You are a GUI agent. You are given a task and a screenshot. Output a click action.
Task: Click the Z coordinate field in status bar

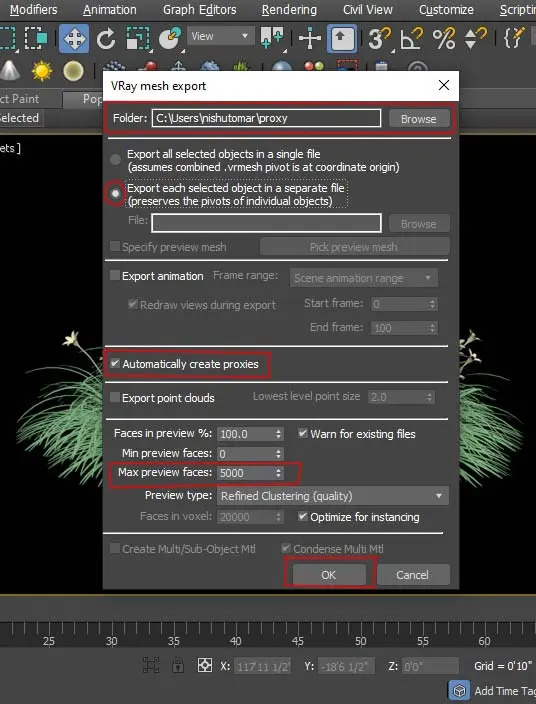[x=430, y=666]
